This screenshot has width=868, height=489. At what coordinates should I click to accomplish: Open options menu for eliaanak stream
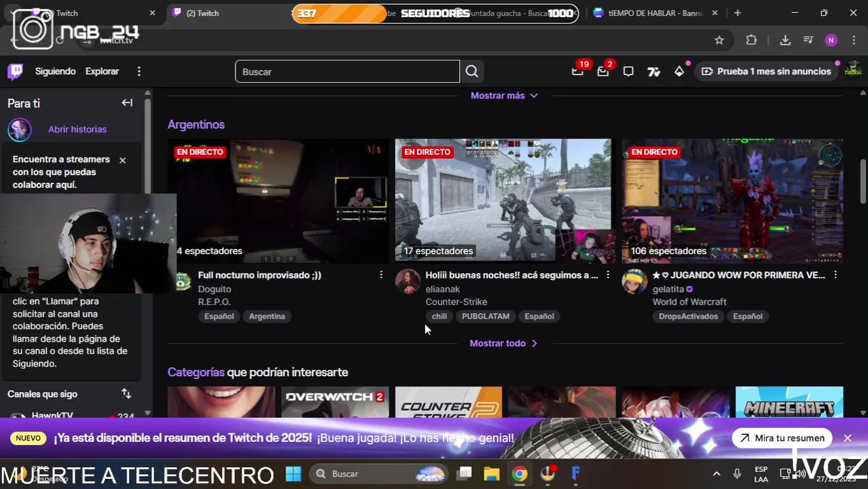point(608,274)
